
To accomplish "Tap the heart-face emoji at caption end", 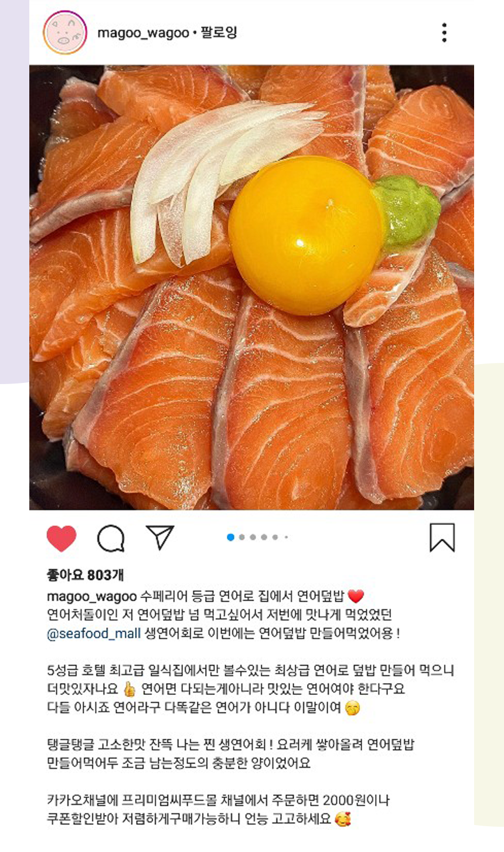I will (x=343, y=819).
